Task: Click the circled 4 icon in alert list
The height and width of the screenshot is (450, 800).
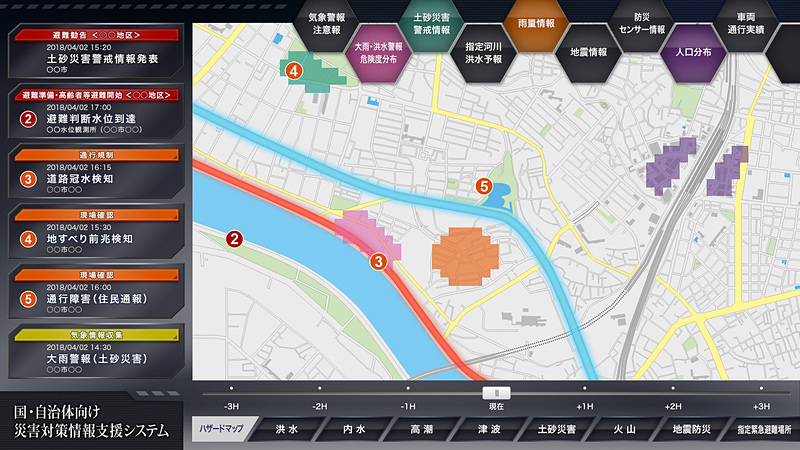Action: point(28,239)
